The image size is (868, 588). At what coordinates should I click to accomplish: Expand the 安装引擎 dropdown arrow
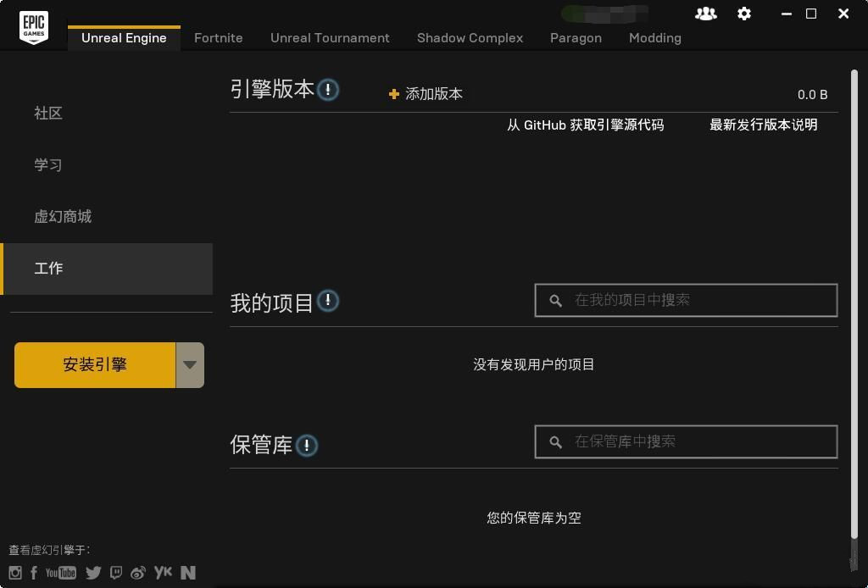click(x=190, y=365)
